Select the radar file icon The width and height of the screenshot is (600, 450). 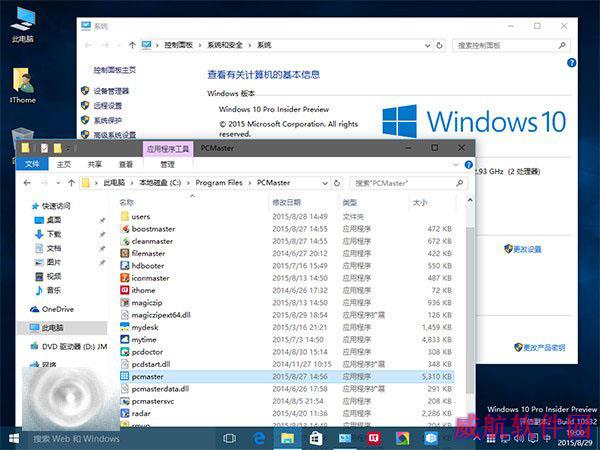point(125,413)
